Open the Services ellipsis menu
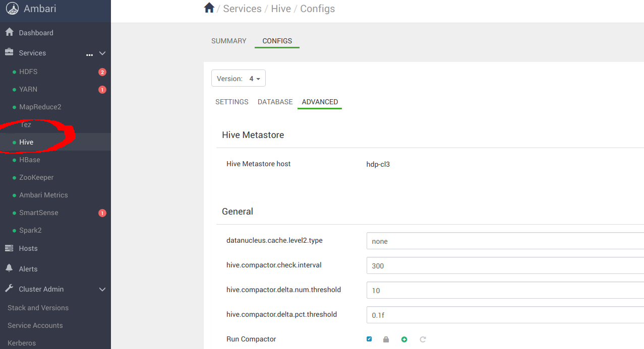 (x=89, y=54)
